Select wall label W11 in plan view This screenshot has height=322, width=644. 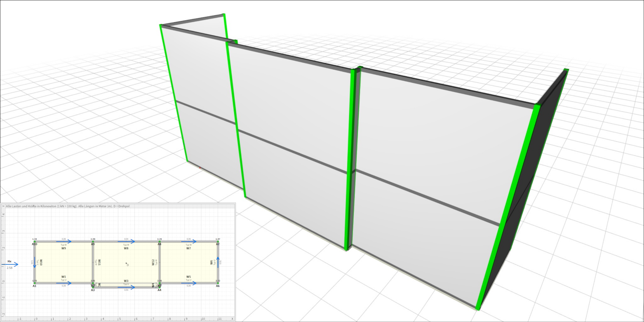click(x=99, y=262)
